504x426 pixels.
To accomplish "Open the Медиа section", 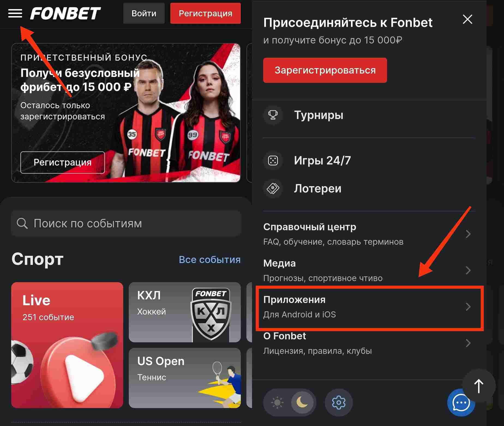I will point(369,270).
